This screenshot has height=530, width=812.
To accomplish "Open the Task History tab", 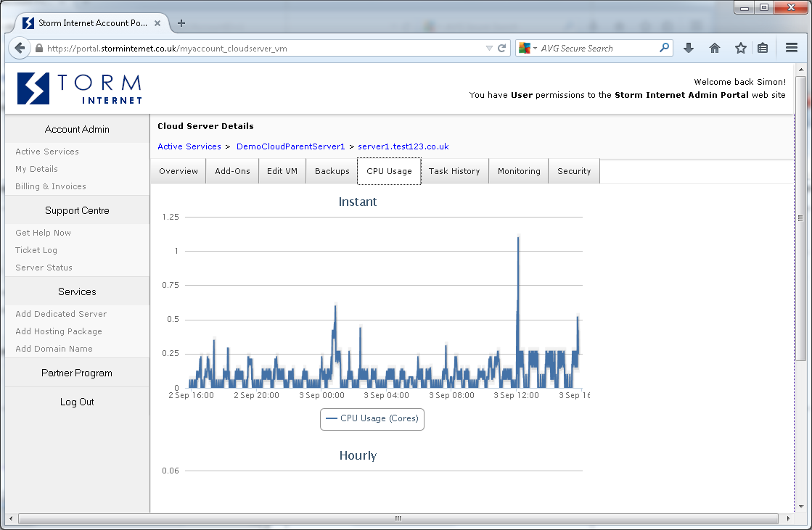I will pos(454,171).
